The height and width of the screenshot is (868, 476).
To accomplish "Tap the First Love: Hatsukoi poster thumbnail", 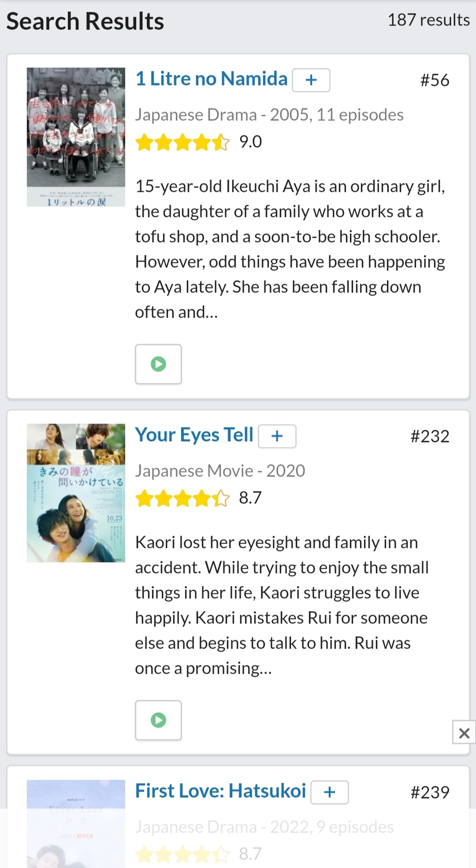I will tap(76, 823).
